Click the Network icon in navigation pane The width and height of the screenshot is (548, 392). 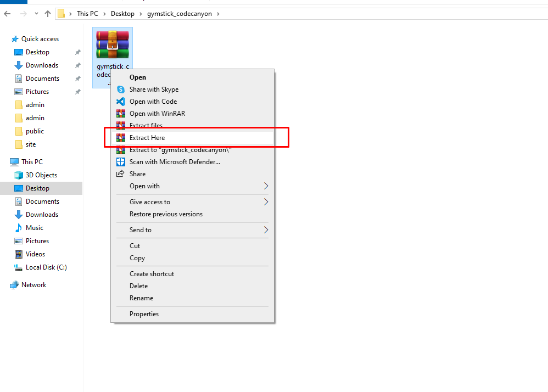point(14,285)
